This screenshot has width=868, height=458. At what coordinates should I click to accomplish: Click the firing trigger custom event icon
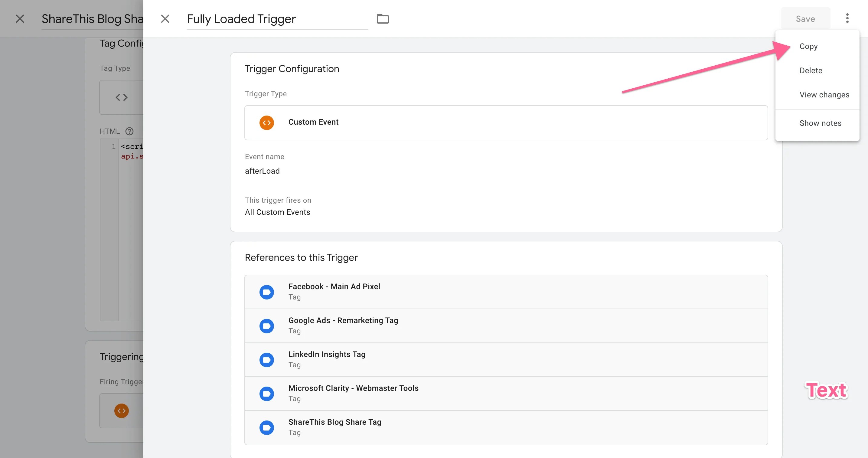pyautogui.click(x=121, y=411)
